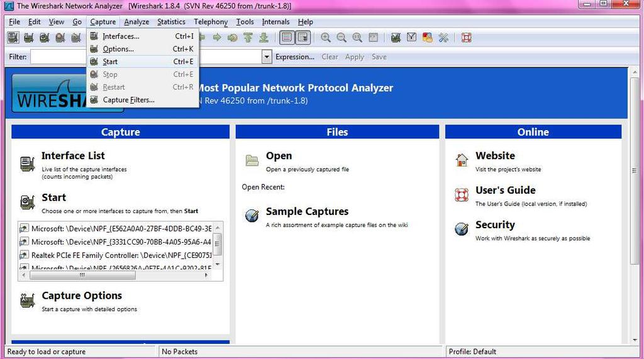Click the go forward arrow toolbar icon

pos(217,38)
